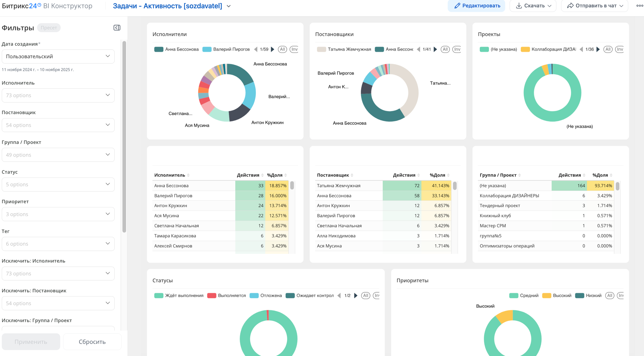Screen dimensions: 644x356
Task: Open the Скачать menu
Action: 533,6
